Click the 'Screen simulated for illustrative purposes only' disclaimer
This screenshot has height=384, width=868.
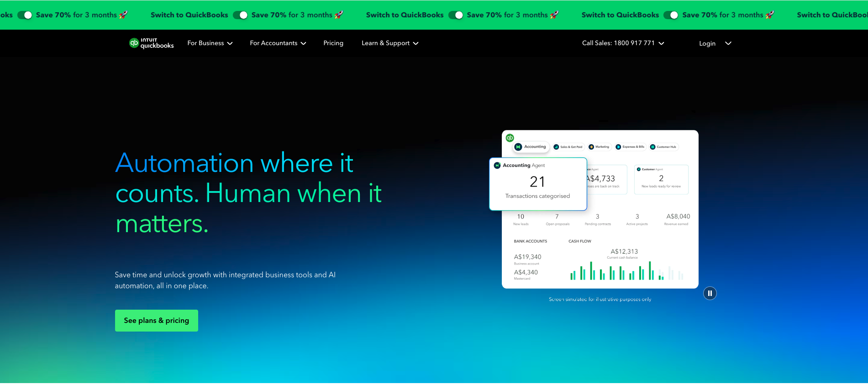coord(600,300)
